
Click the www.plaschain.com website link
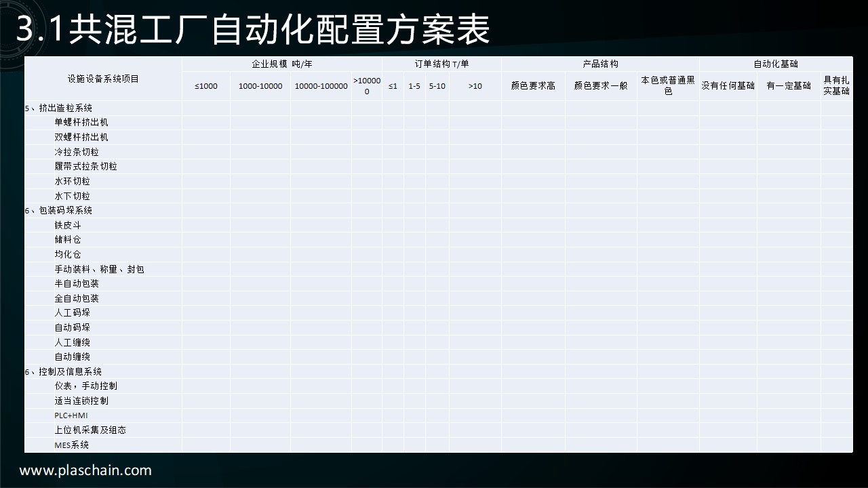coord(85,470)
